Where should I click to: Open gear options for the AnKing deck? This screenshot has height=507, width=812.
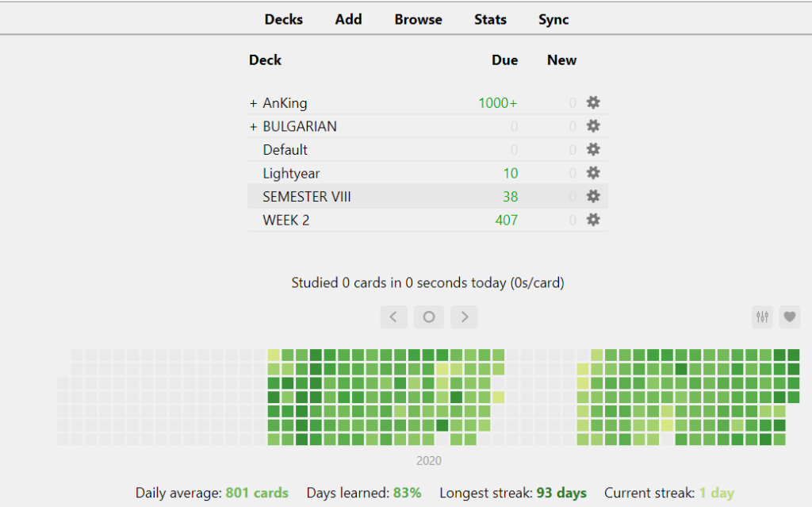point(592,102)
